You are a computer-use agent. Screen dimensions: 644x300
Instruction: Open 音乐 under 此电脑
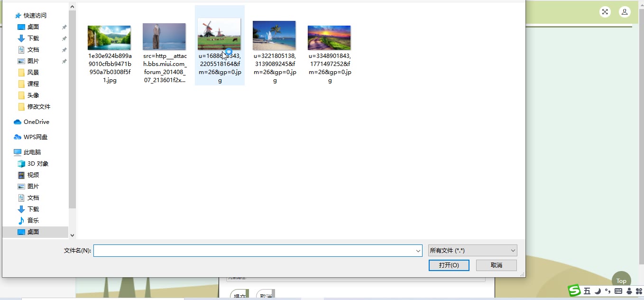(x=28, y=221)
